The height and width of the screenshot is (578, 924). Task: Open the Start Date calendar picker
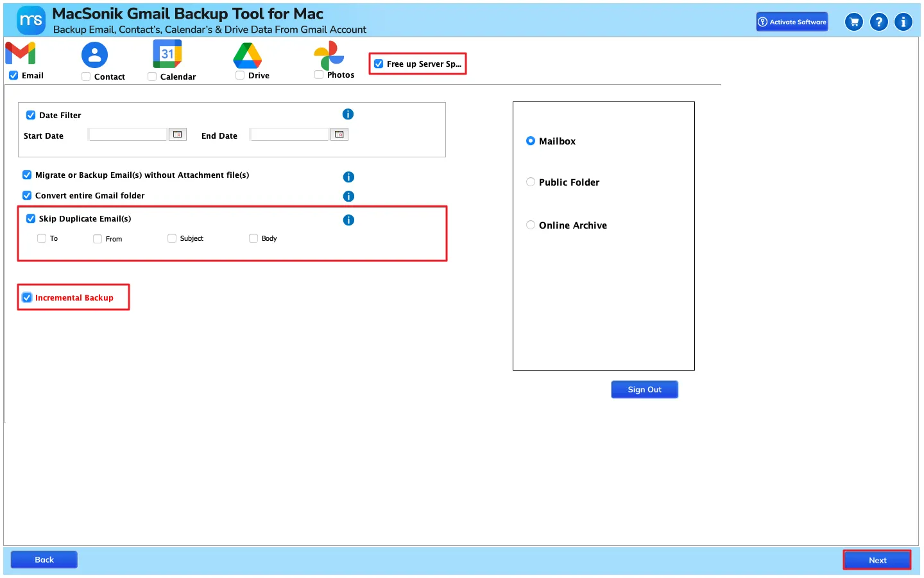(178, 134)
